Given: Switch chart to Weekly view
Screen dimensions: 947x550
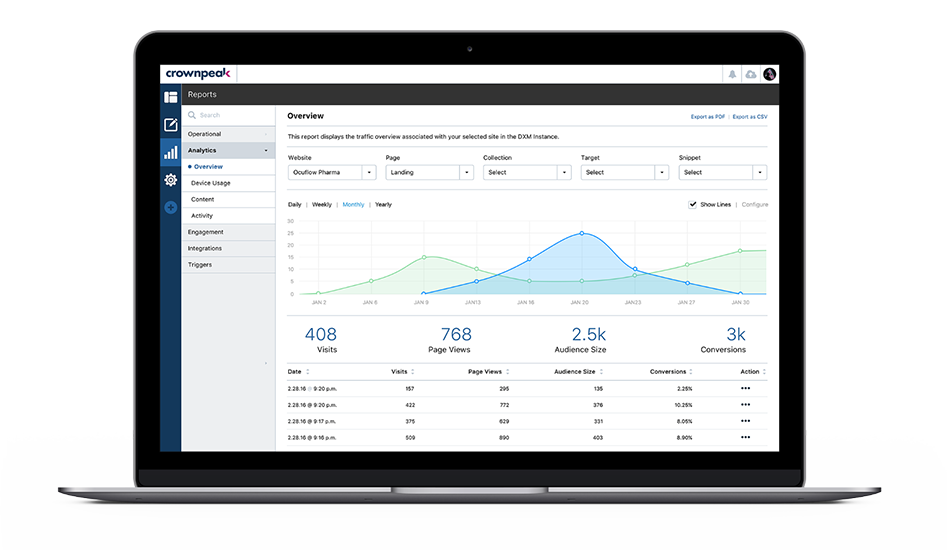Looking at the screenshot, I should [321, 204].
